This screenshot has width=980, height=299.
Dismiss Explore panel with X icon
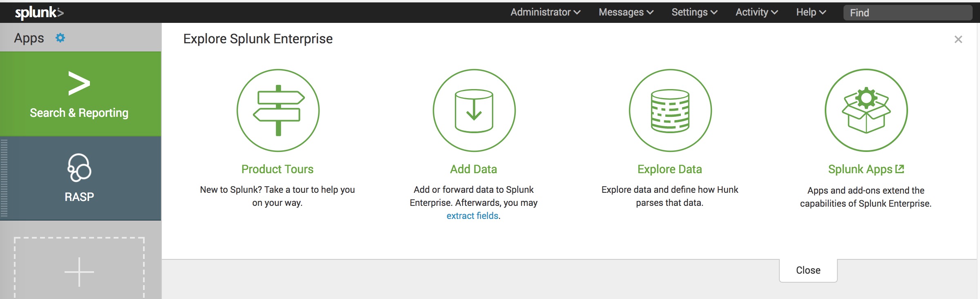pos(958,40)
